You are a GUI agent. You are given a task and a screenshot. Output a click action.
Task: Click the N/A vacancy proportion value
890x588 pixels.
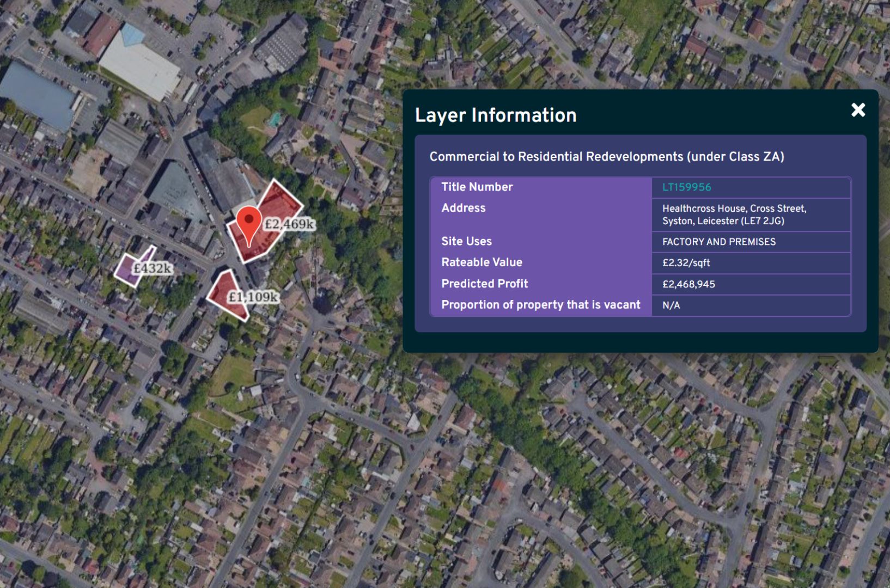(x=671, y=305)
